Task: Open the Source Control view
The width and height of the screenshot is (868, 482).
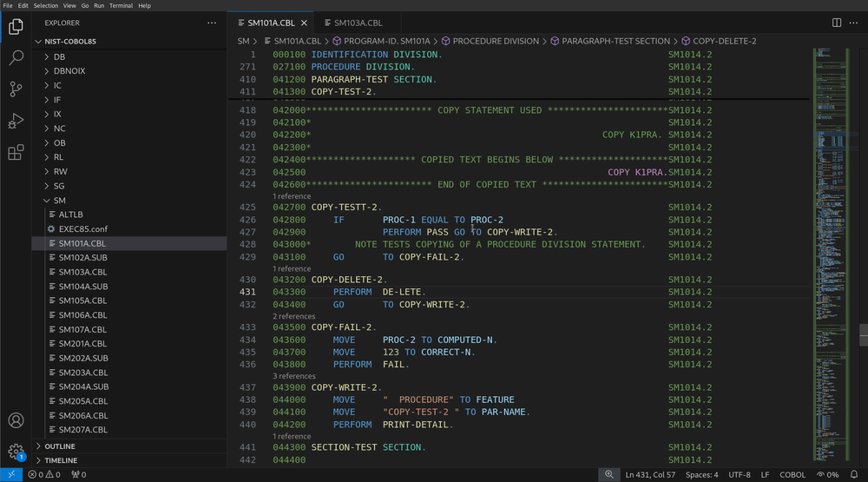Action: [16, 89]
